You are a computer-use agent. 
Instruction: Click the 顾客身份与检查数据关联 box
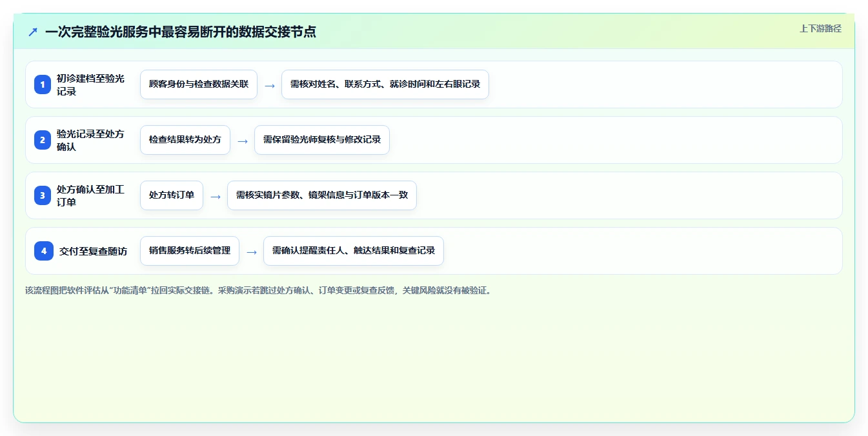coord(199,84)
